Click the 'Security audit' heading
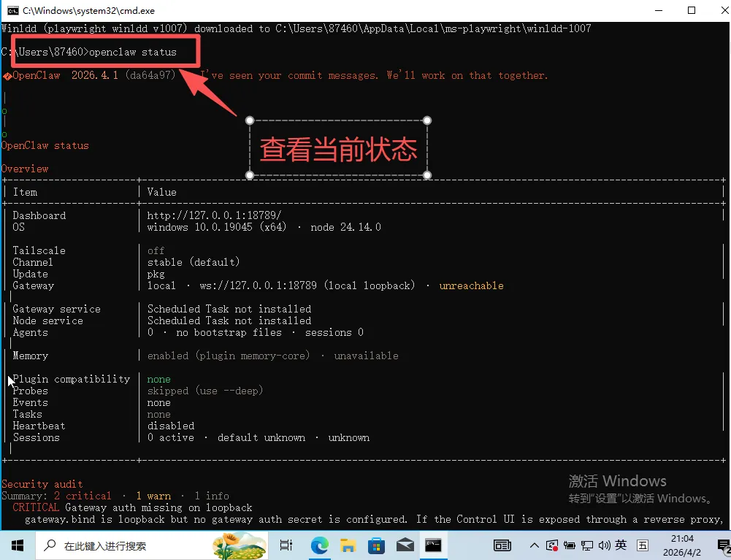 (42, 484)
